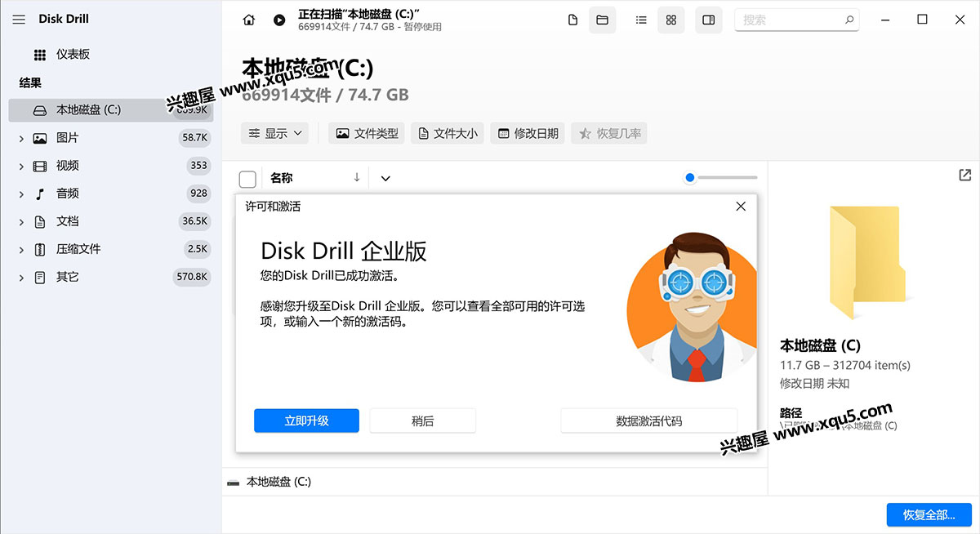Expand the 图片 category
The image size is (980, 534).
point(20,139)
